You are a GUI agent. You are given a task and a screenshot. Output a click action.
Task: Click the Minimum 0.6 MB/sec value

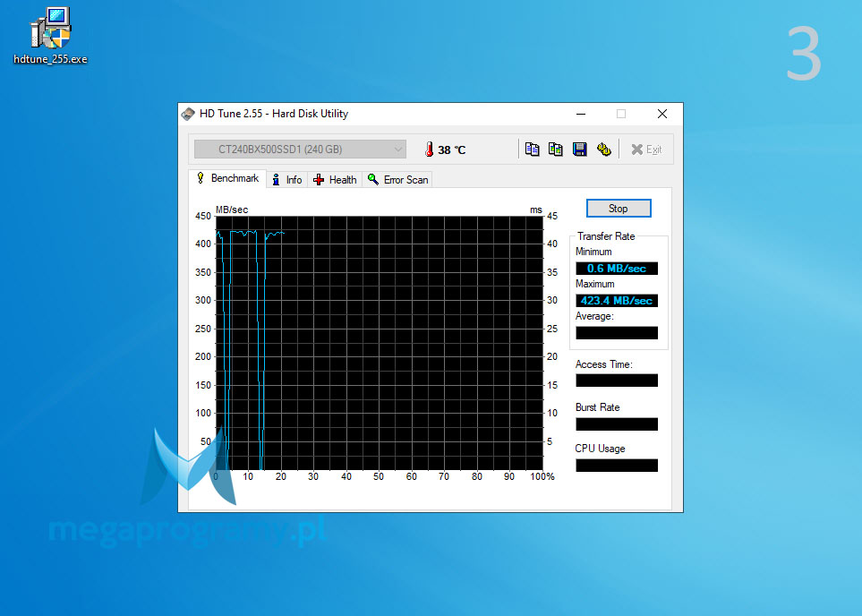pyautogui.click(x=616, y=269)
